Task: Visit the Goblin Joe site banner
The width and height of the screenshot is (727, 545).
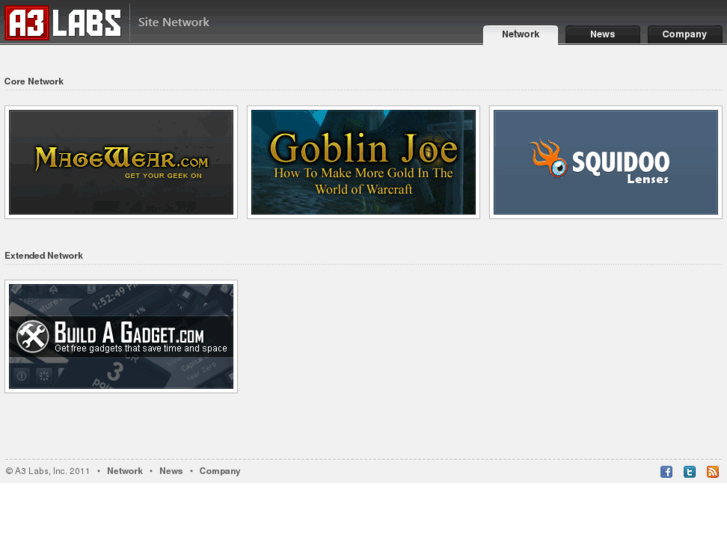Action: click(364, 162)
